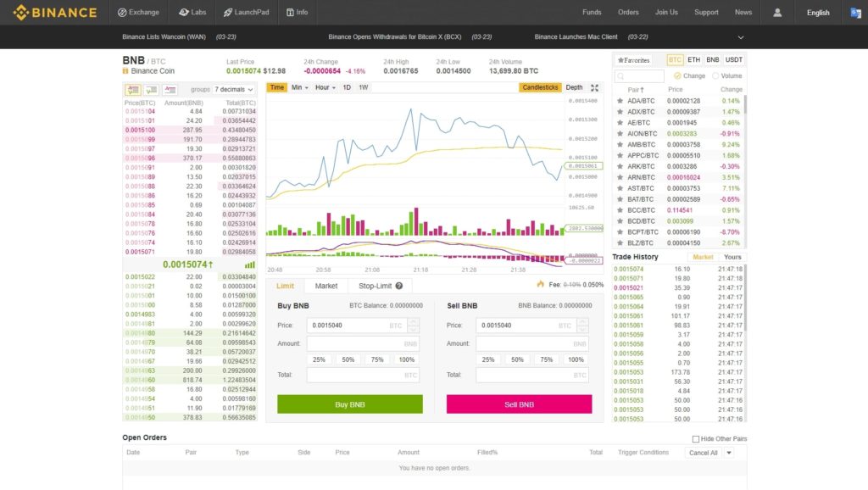Switch chart to Candlesticks view

[540, 87]
